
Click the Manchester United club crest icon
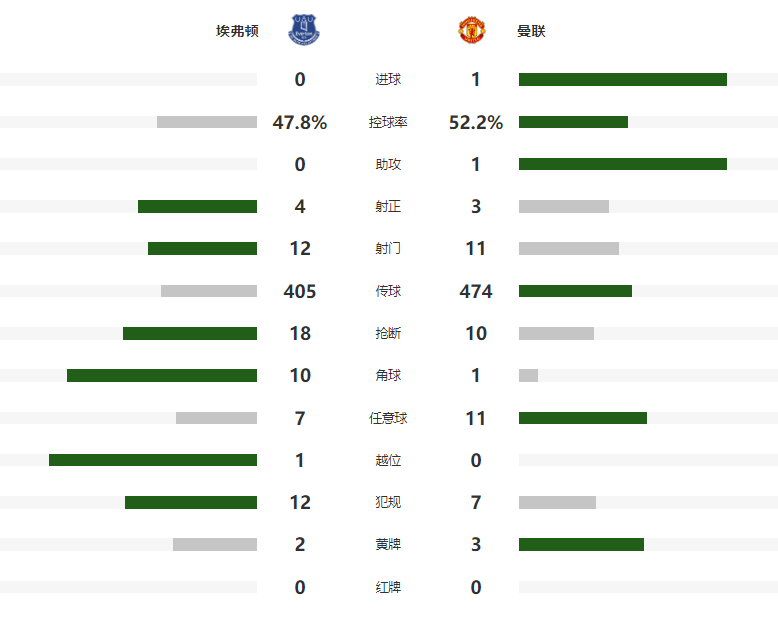pos(471,30)
